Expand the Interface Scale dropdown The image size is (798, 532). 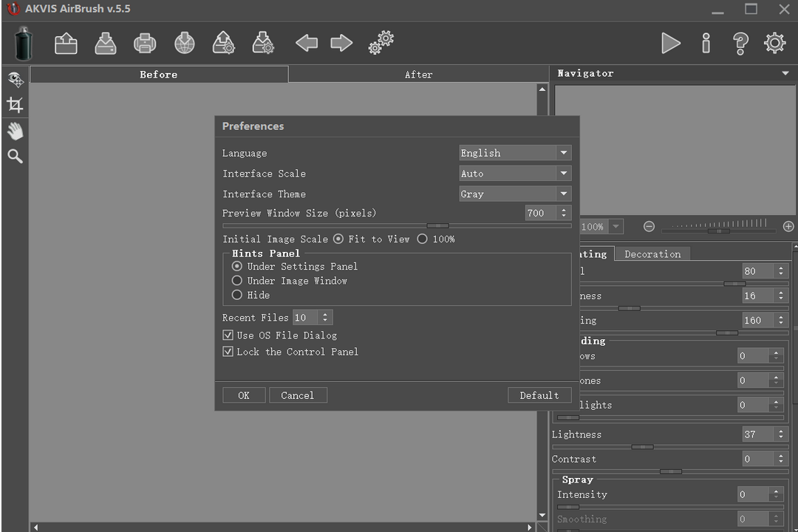(x=515, y=174)
